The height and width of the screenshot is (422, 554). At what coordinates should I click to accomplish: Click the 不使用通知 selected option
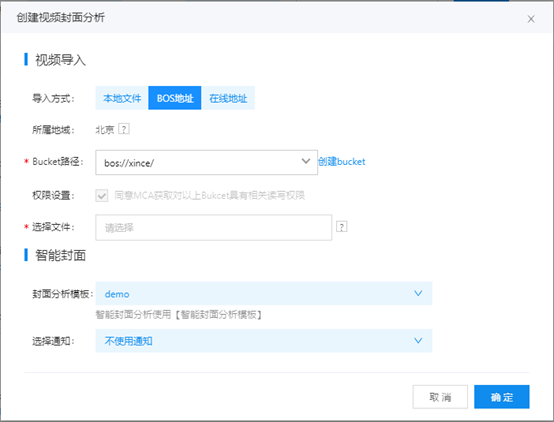point(129,341)
